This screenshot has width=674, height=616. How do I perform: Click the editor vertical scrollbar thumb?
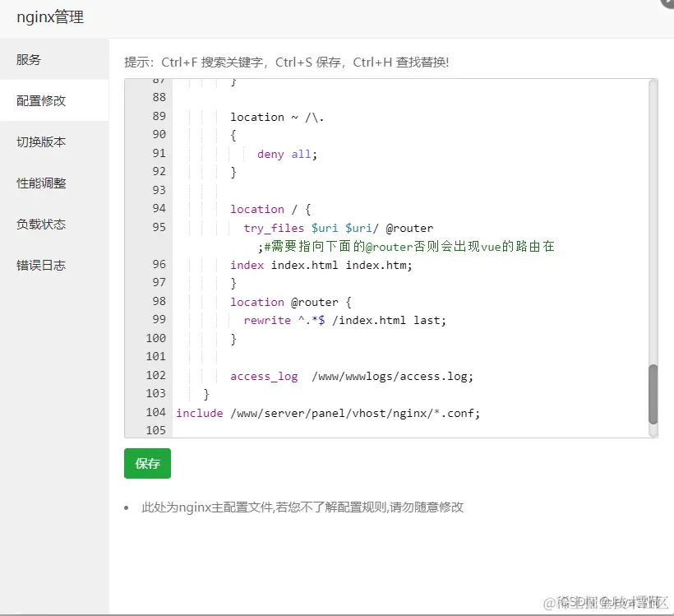653,394
